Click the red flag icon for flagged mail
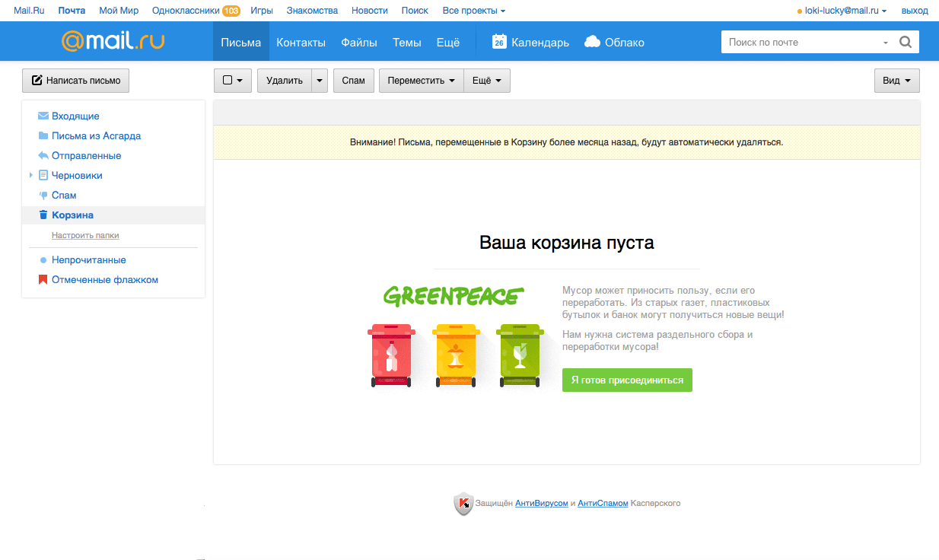This screenshot has height=560, width=939. pos(43,280)
